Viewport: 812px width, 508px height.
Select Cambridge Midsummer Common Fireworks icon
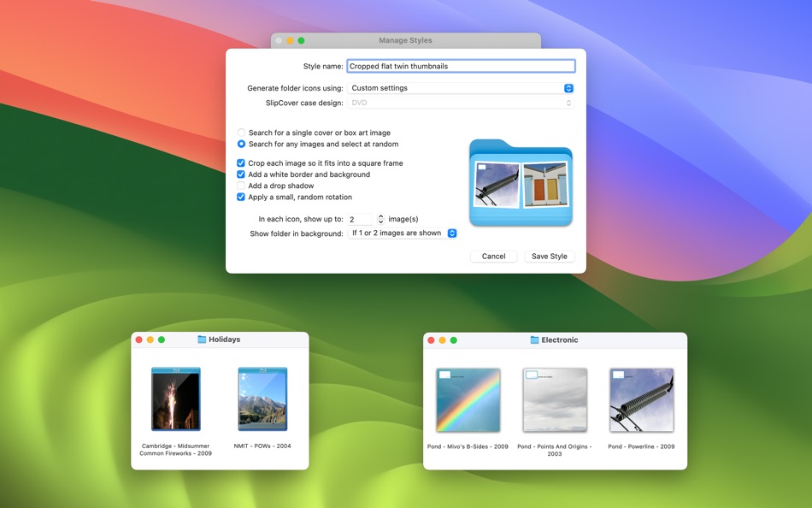[x=175, y=399]
